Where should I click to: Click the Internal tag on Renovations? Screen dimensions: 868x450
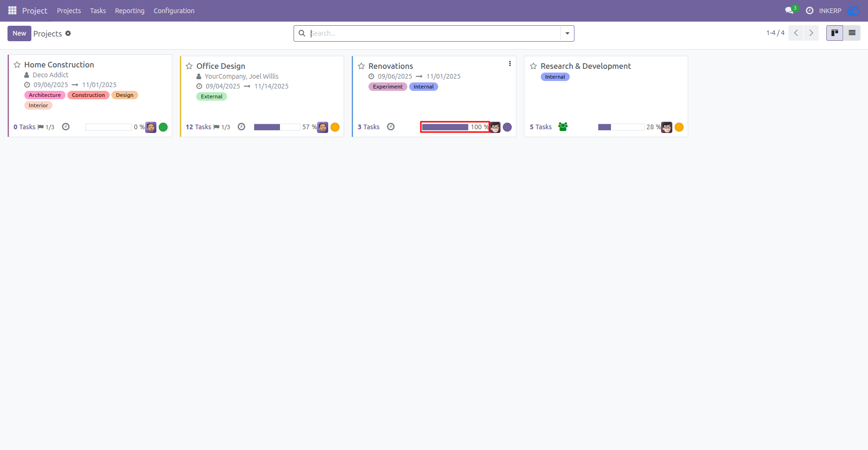(x=424, y=87)
